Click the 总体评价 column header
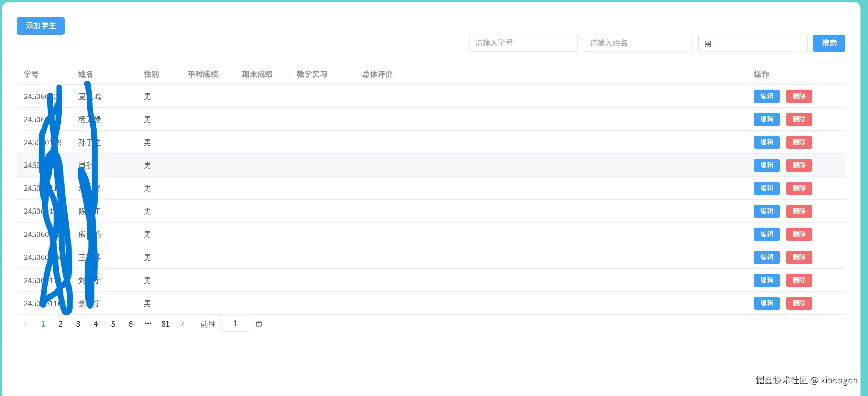The height and width of the screenshot is (396, 868). [377, 74]
